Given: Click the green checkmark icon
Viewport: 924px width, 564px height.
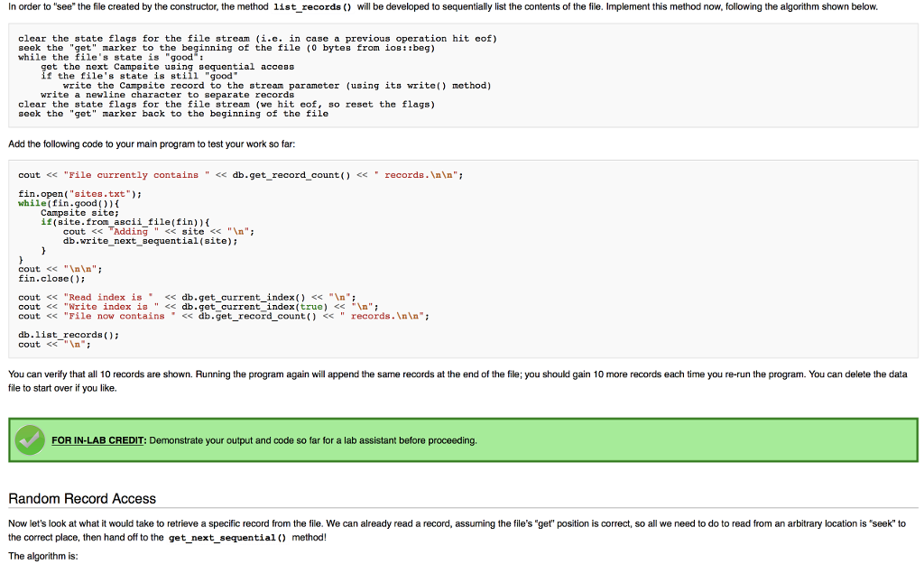Looking at the screenshot, I should click(x=30, y=439).
